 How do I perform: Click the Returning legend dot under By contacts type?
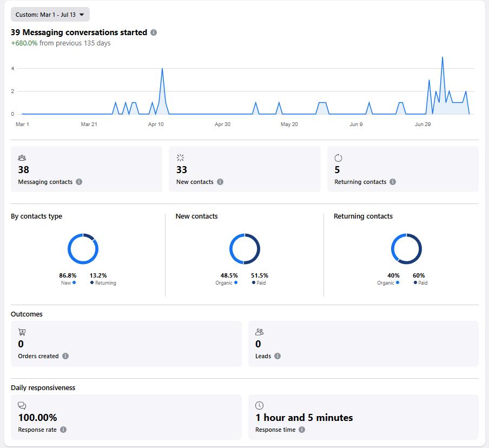(x=92, y=282)
